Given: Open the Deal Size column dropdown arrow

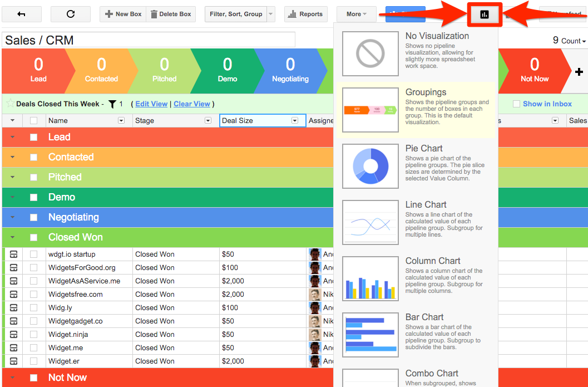Looking at the screenshot, I should [x=295, y=120].
